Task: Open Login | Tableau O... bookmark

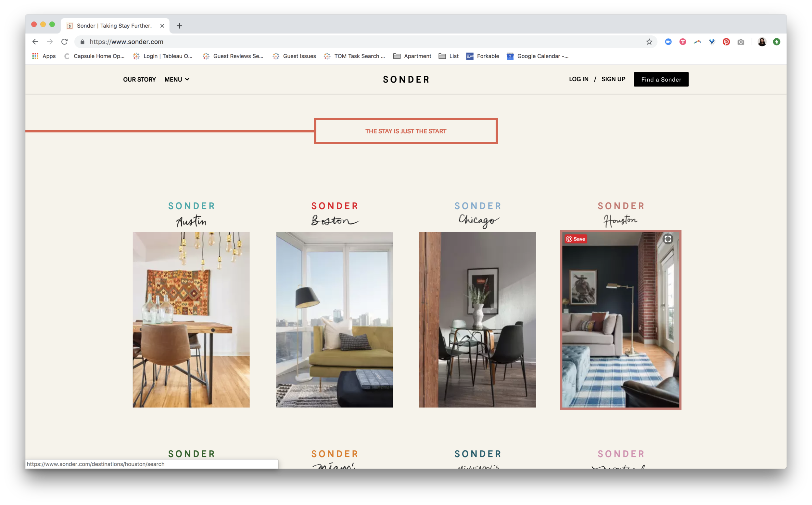Action: point(163,56)
